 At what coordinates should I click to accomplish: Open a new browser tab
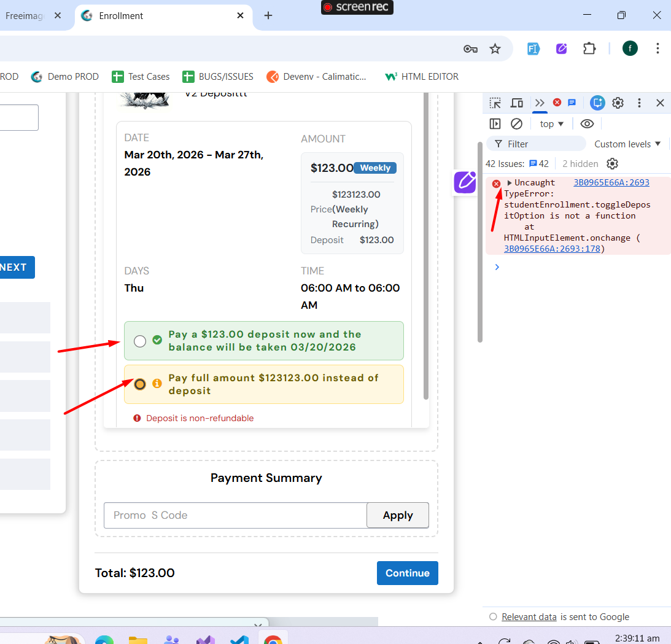click(268, 15)
